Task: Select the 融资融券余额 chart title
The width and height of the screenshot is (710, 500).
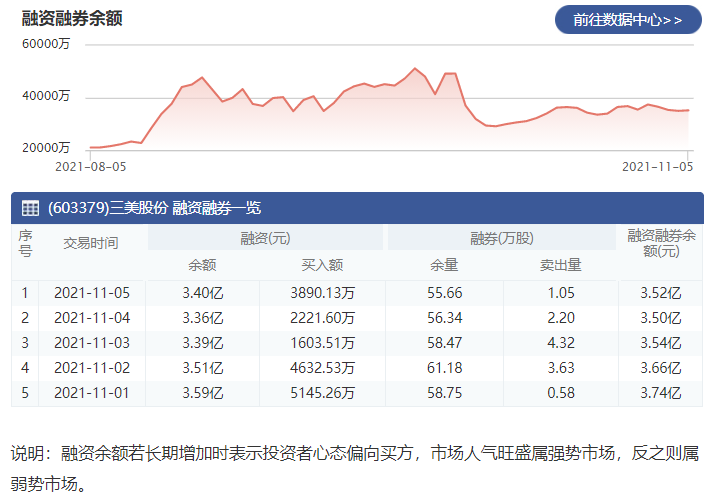Action: click(72, 19)
